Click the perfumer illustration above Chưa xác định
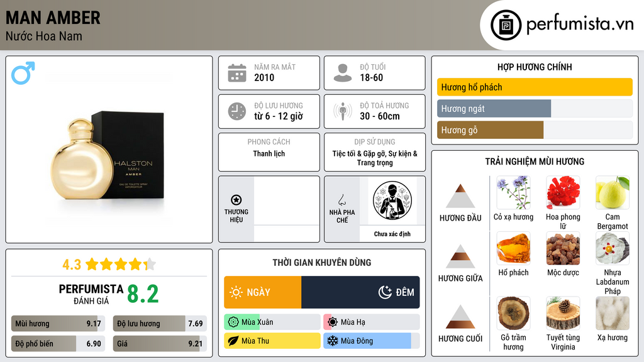The image size is (644, 362). tap(392, 200)
